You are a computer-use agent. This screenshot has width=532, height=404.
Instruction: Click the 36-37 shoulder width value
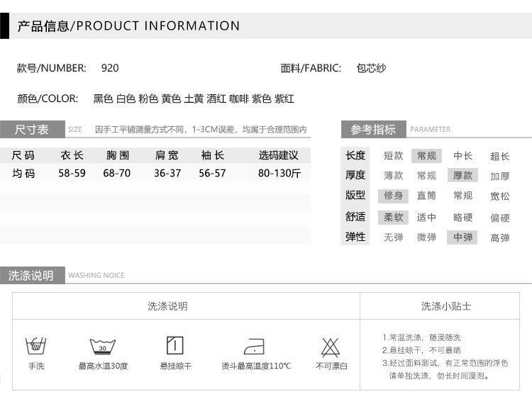click(167, 173)
